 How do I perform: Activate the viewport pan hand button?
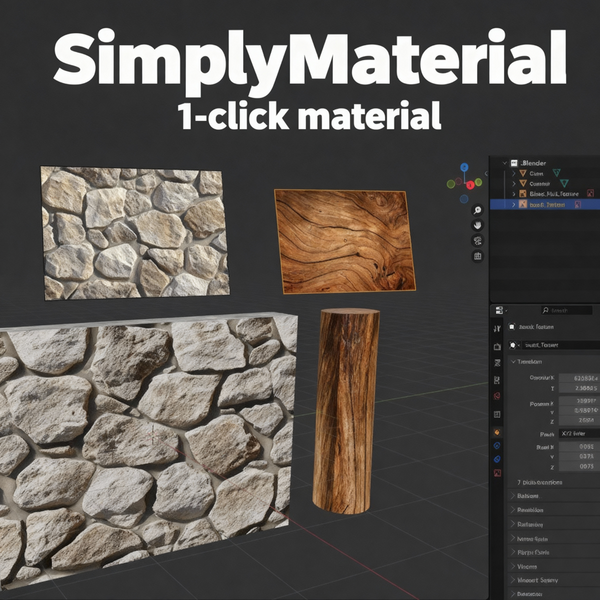click(x=477, y=225)
